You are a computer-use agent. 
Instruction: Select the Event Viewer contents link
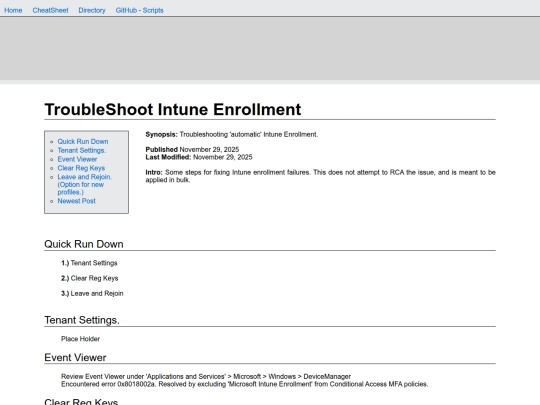coord(77,159)
